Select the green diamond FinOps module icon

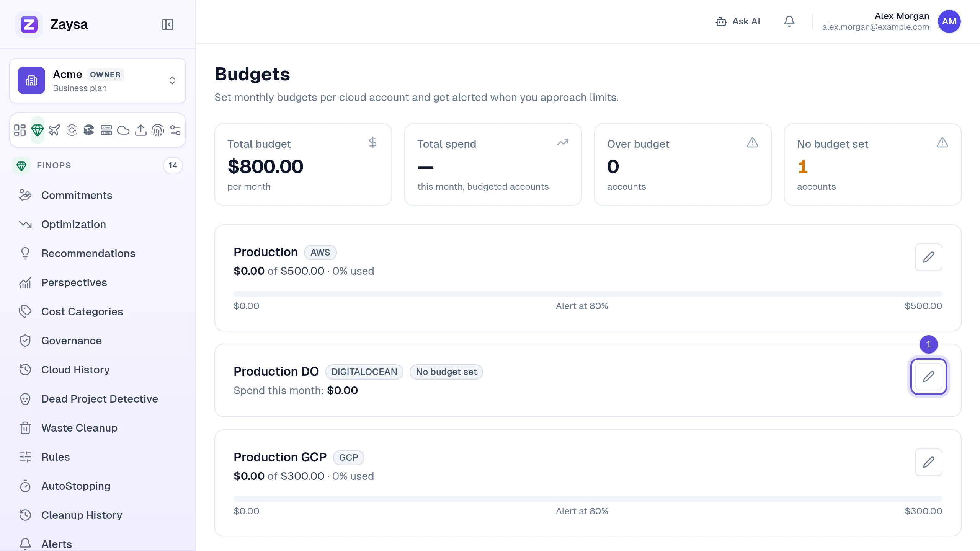[38, 130]
